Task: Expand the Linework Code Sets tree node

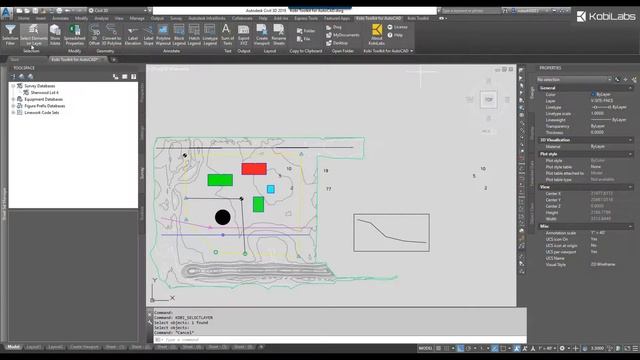Action: (x=13, y=112)
